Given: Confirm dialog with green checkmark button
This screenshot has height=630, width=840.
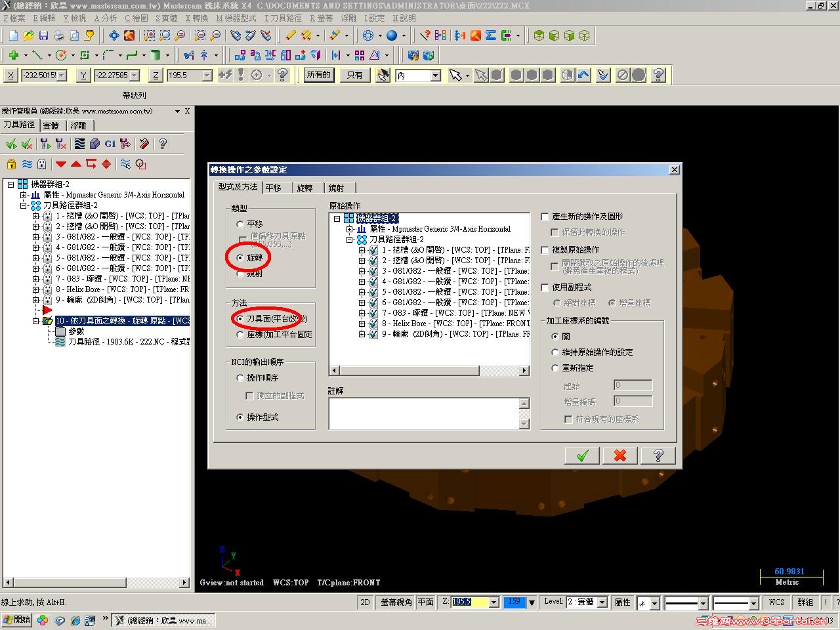Looking at the screenshot, I should [x=583, y=455].
